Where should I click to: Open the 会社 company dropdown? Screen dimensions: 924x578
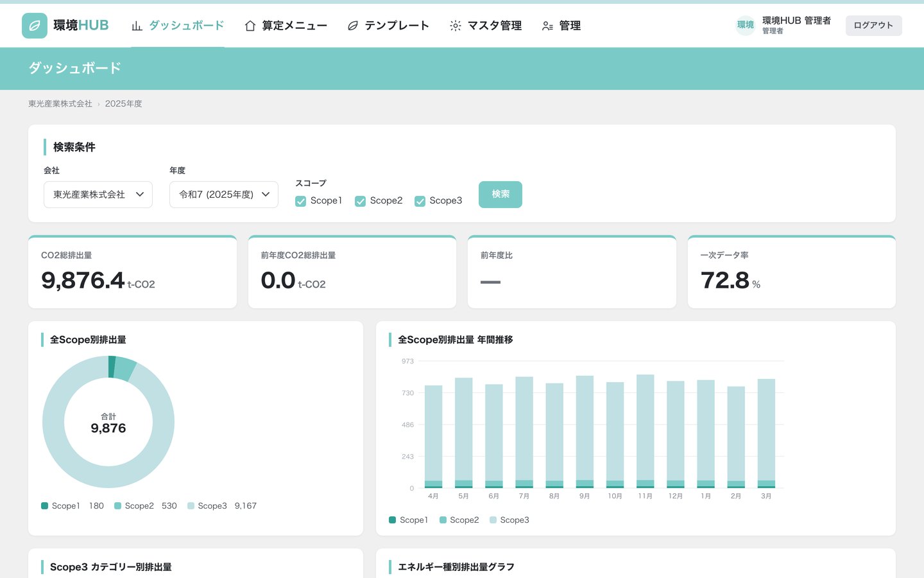98,195
